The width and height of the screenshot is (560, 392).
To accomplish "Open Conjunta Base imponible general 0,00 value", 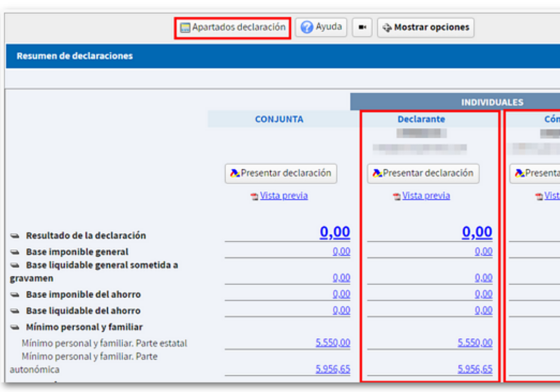I will [x=342, y=252].
